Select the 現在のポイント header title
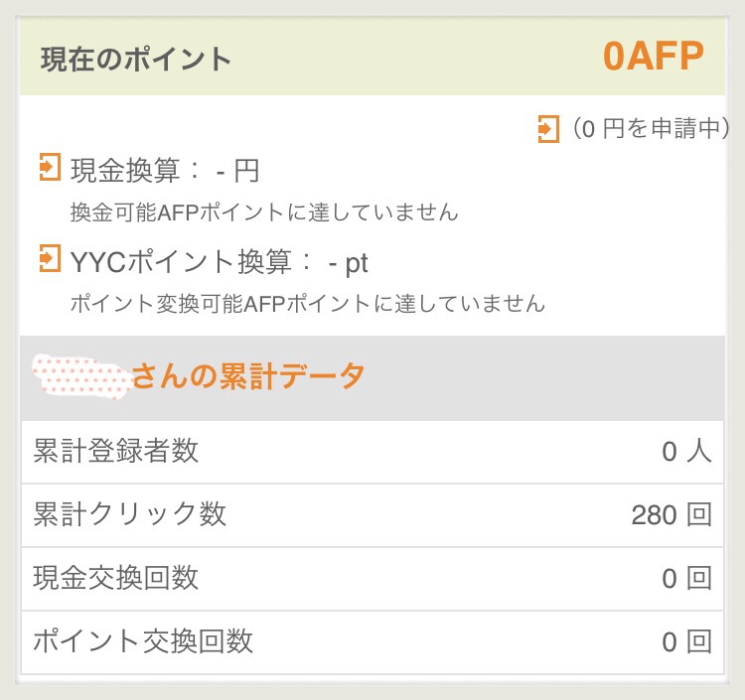The image size is (745, 700). pos(136,59)
